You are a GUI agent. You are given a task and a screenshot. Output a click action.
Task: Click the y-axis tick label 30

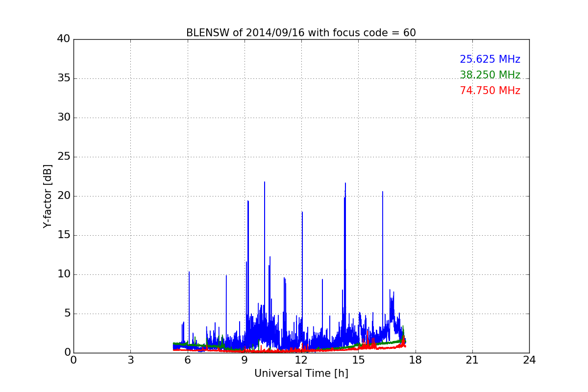63,118
